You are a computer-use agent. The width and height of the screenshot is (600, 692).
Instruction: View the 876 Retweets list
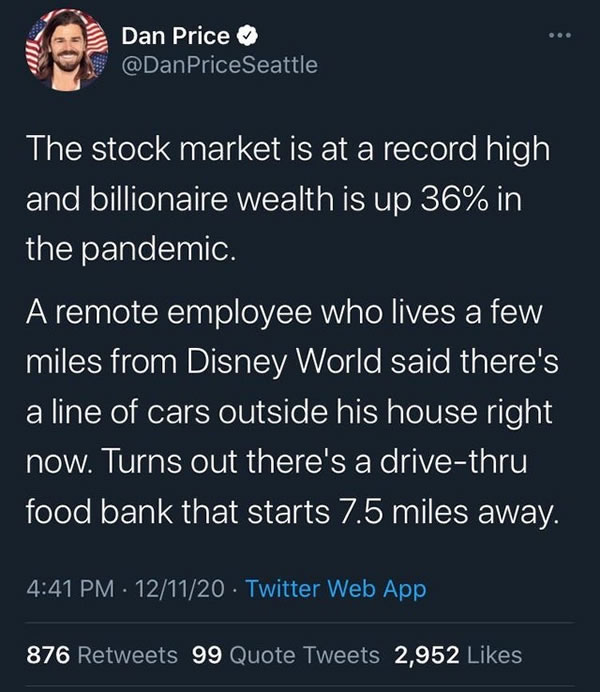pyautogui.click(x=101, y=655)
